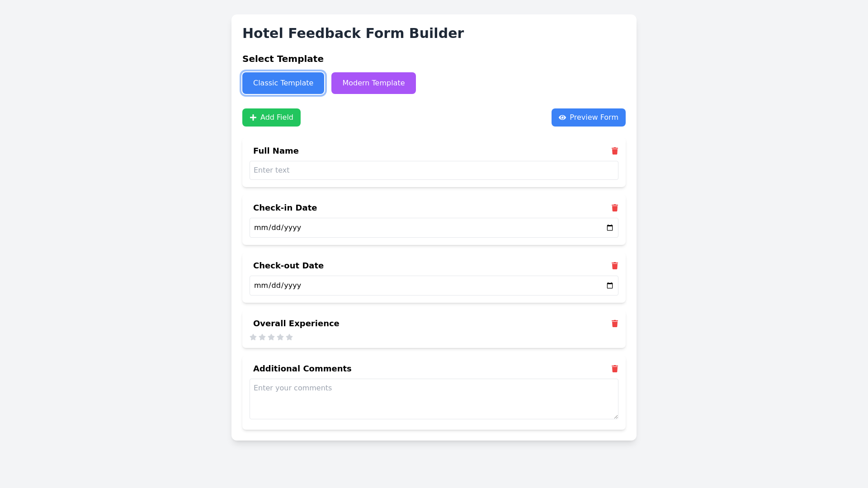Switch to the Modern Template
This screenshot has height=488, width=868.
(x=373, y=83)
